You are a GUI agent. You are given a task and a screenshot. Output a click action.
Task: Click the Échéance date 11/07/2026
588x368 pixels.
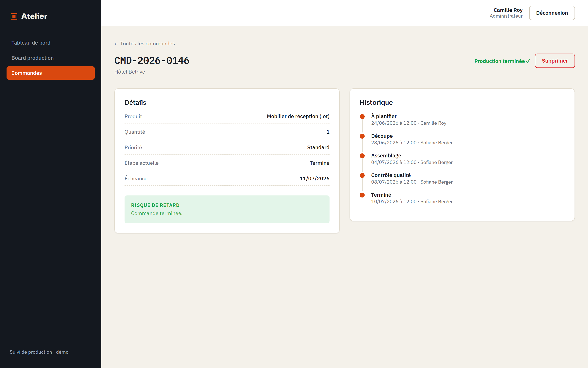(x=314, y=178)
